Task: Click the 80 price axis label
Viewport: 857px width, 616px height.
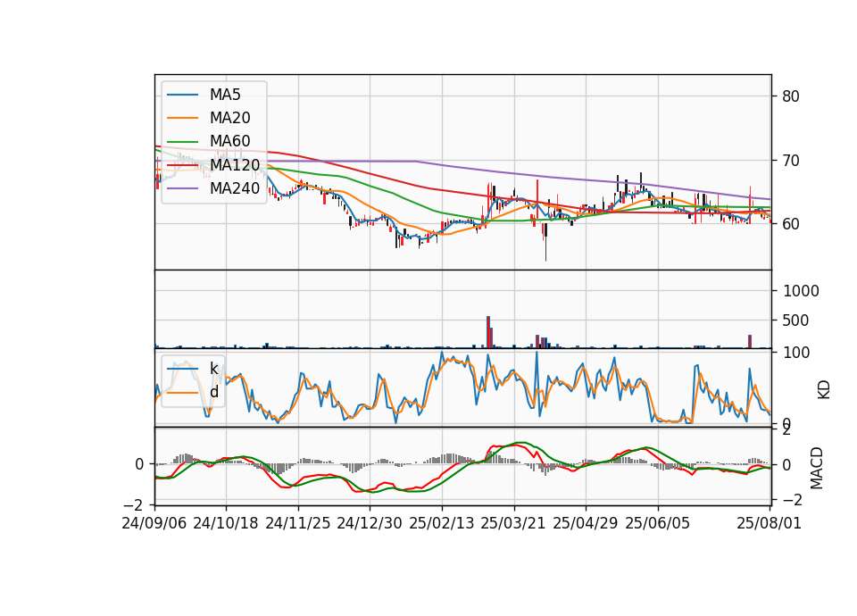Action: click(x=791, y=96)
